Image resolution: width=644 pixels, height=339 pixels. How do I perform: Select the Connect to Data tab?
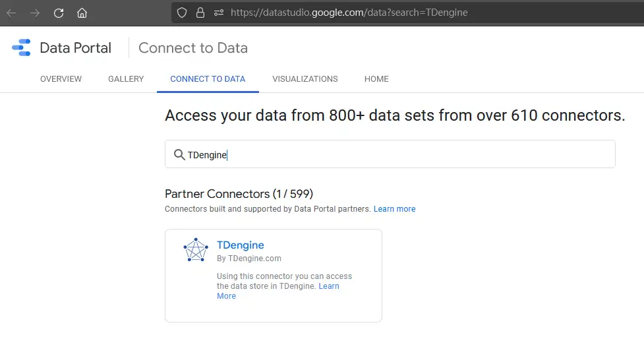pyautogui.click(x=208, y=79)
